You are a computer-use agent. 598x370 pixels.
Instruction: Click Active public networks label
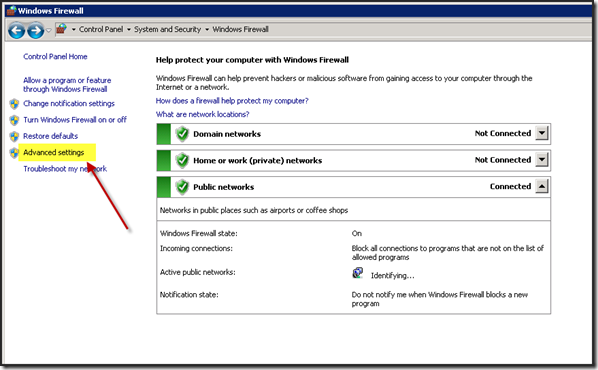click(198, 272)
